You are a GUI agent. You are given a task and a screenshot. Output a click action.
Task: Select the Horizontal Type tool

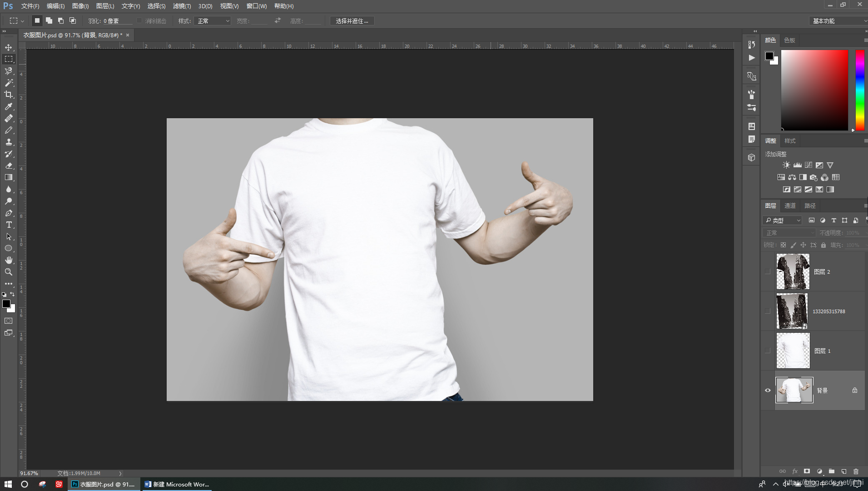pos(9,225)
